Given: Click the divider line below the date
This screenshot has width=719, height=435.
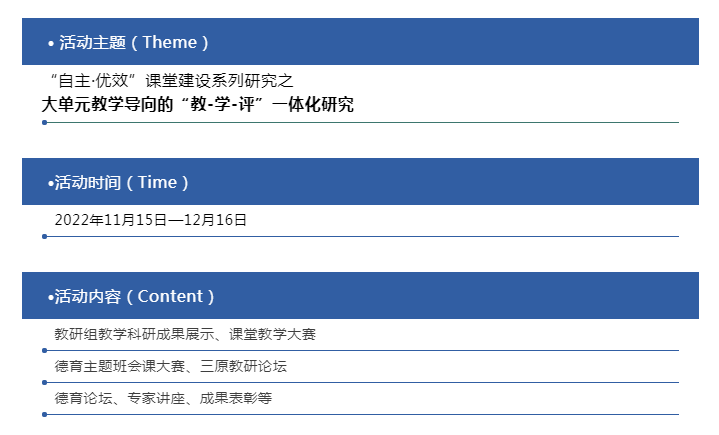Looking at the screenshot, I should pyautogui.click(x=363, y=237).
